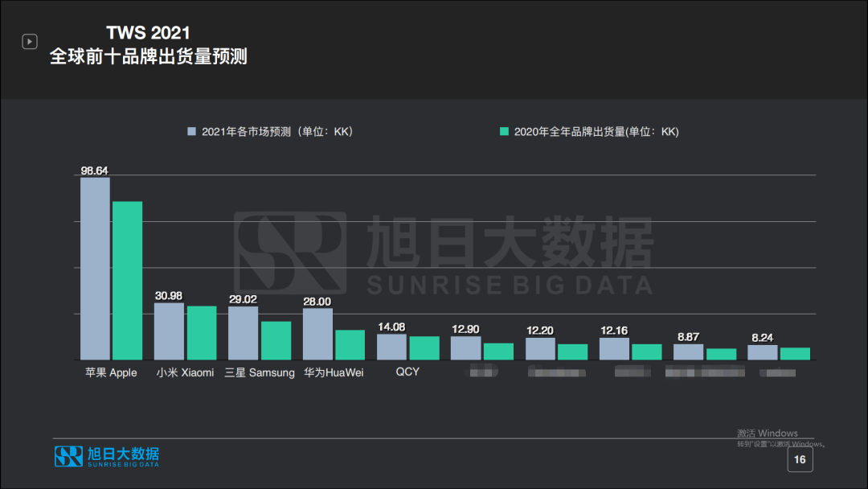Click the 12.90 value label

pos(465,329)
